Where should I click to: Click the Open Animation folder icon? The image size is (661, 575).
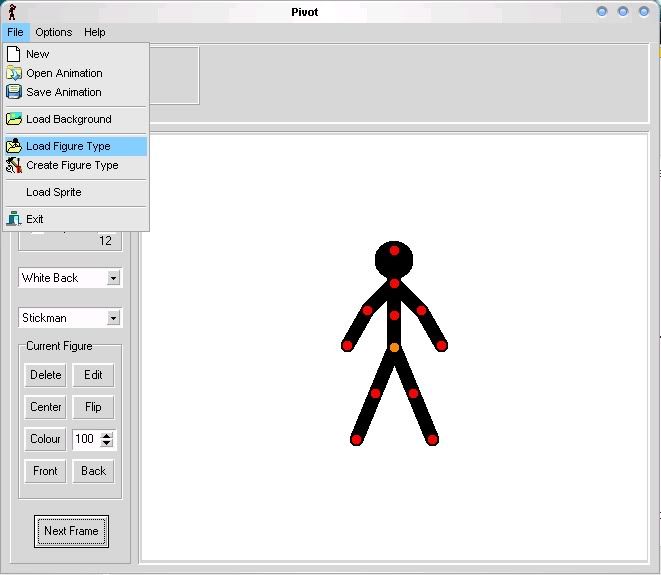coord(14,73)
